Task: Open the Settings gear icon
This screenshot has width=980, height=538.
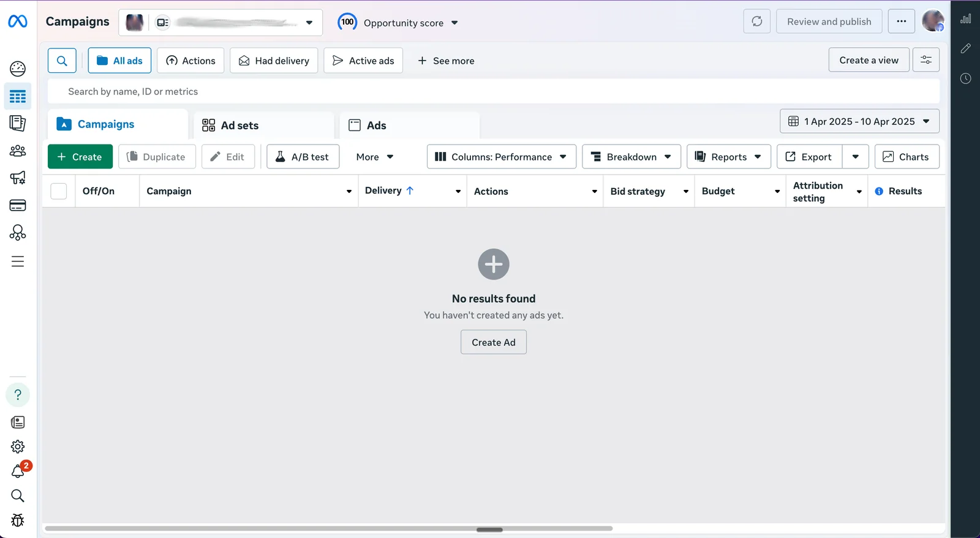Action: [x=18, y=447]
